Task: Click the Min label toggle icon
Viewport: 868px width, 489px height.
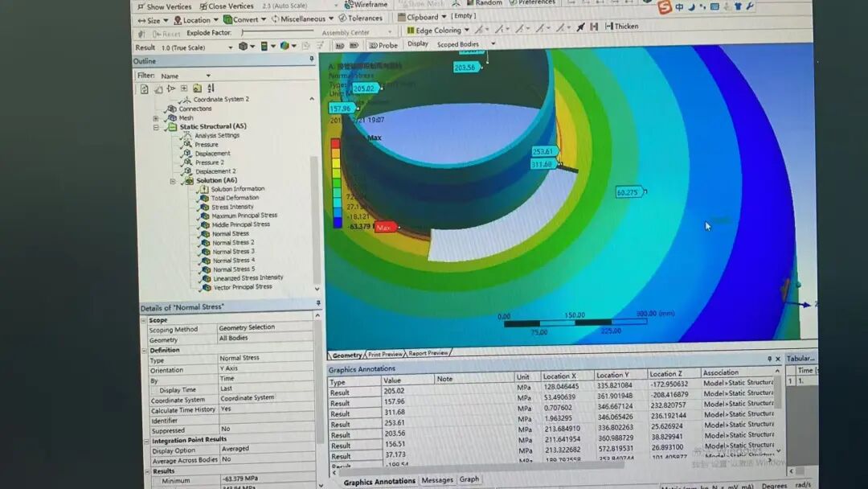Action: click(x=354, y=45)
